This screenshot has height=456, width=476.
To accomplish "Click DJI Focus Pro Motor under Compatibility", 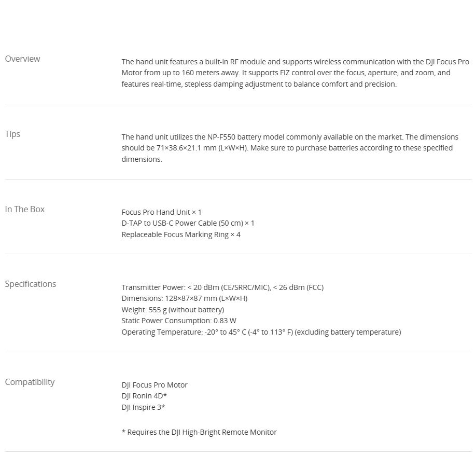I will tap(155, 385).
